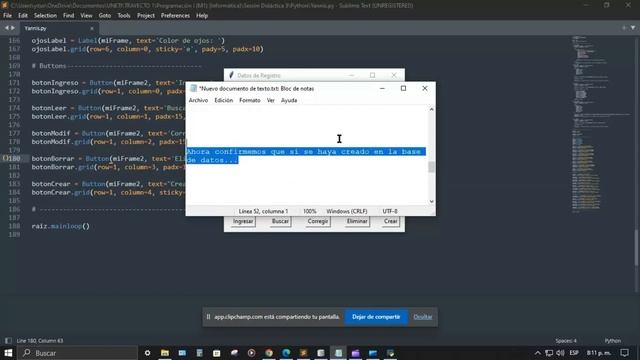Image resolution: width=640 pixels, height=360 pixels.
Task: Click the active Notepad taskbar icon
Action: coord(338,353)
